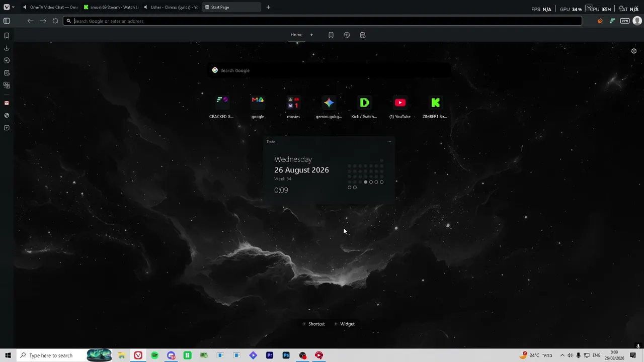Click the 26 August 2026 date text
The height and width of the screenshot is (362, 644).
click(301, 170)
